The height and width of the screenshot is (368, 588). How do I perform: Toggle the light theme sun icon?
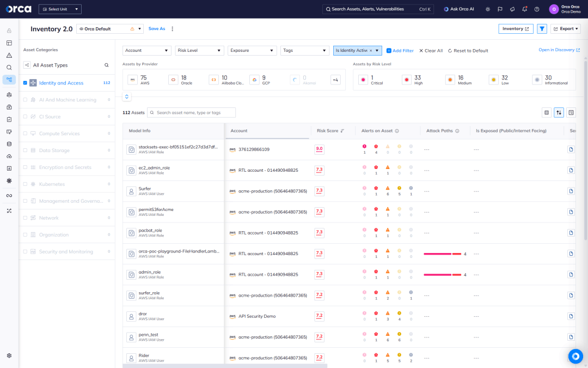coord(487,9)
